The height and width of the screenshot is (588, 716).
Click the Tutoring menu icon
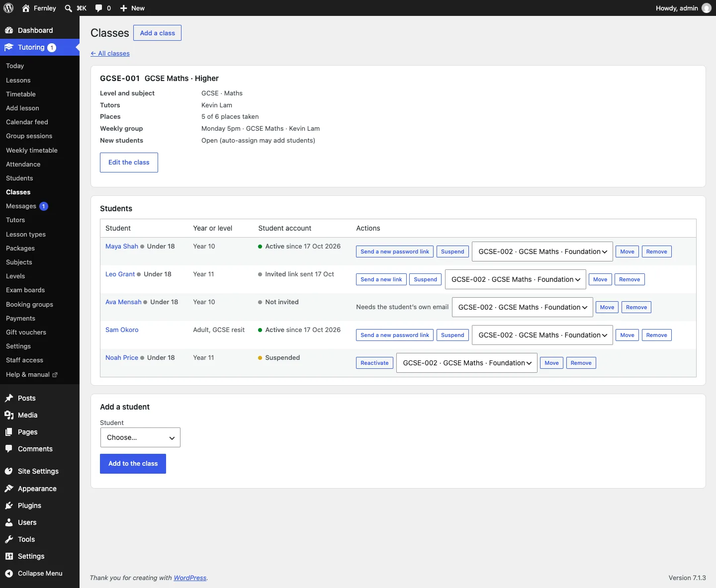pos(9,47)
